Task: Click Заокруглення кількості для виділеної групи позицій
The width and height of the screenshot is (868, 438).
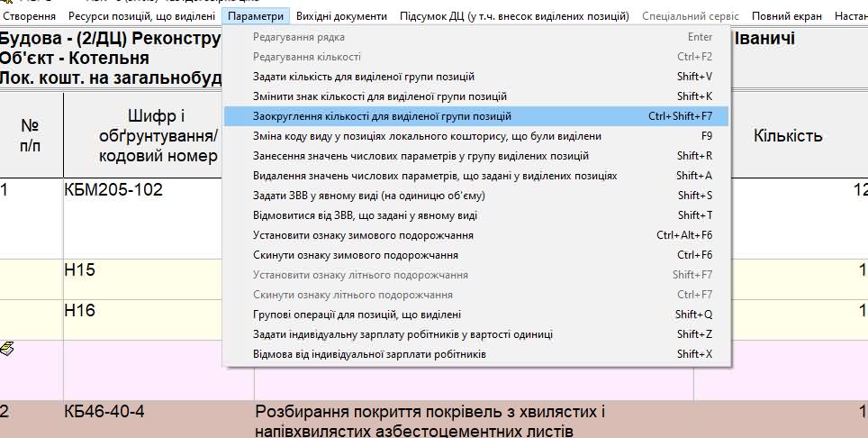Action: 382,116
